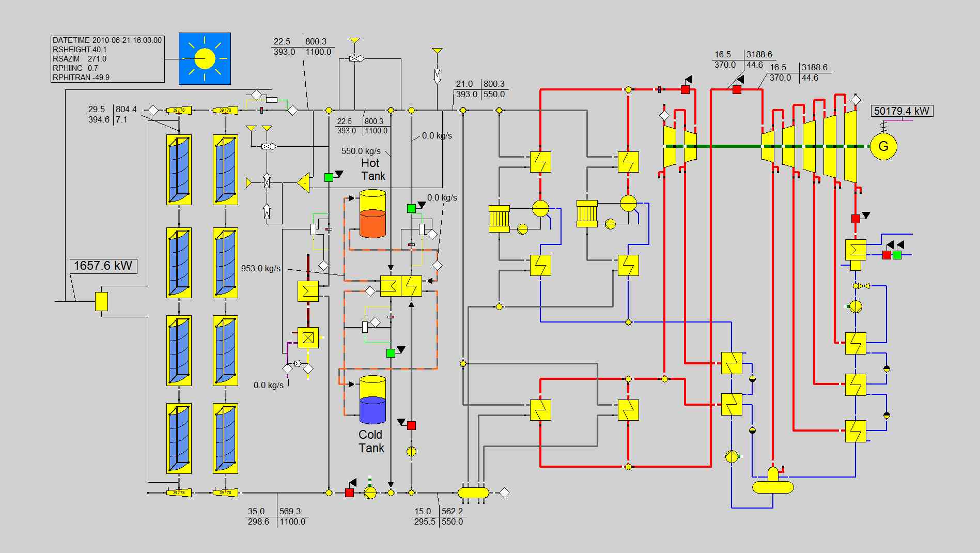
Task: Click the feedwater tank at bottom right
Action: pos(772,483)
